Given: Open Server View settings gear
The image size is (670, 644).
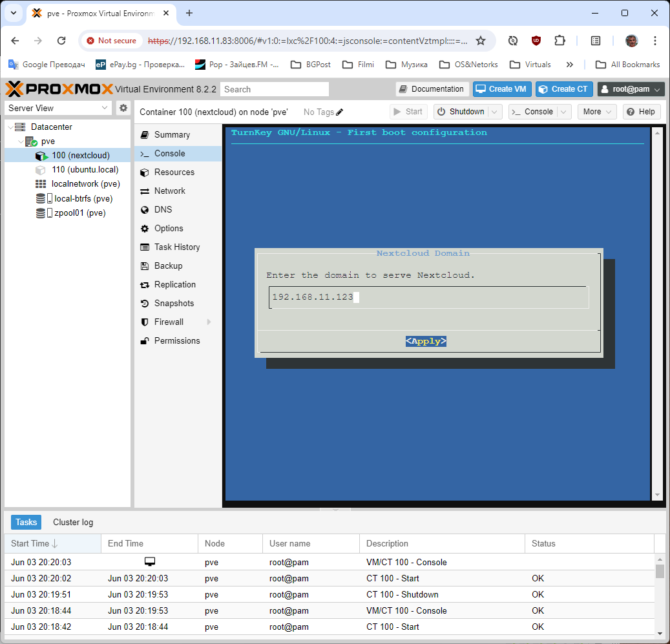Looking at the screenshot, I should pyautogui.click(x=123, y=108).
